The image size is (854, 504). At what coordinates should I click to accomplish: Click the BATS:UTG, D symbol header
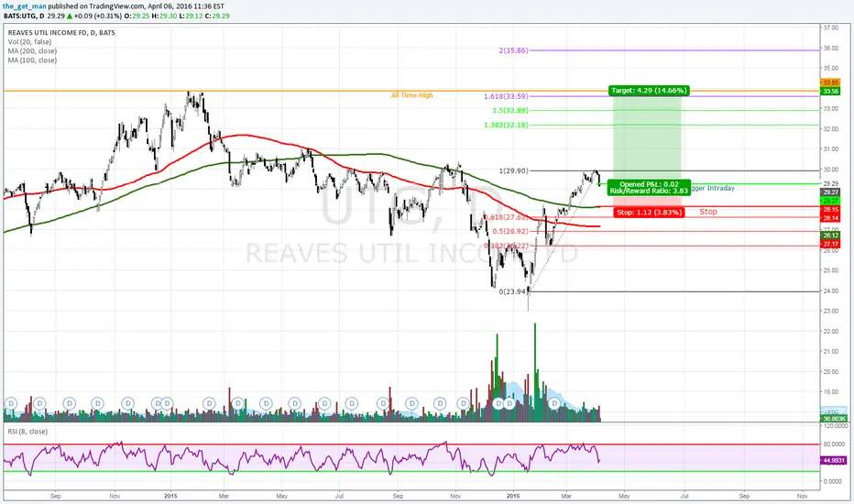[x=24, y=16]
